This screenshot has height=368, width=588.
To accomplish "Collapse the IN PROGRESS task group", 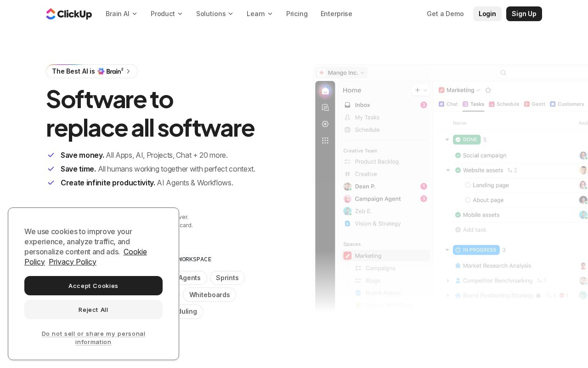I will (447, 250).
